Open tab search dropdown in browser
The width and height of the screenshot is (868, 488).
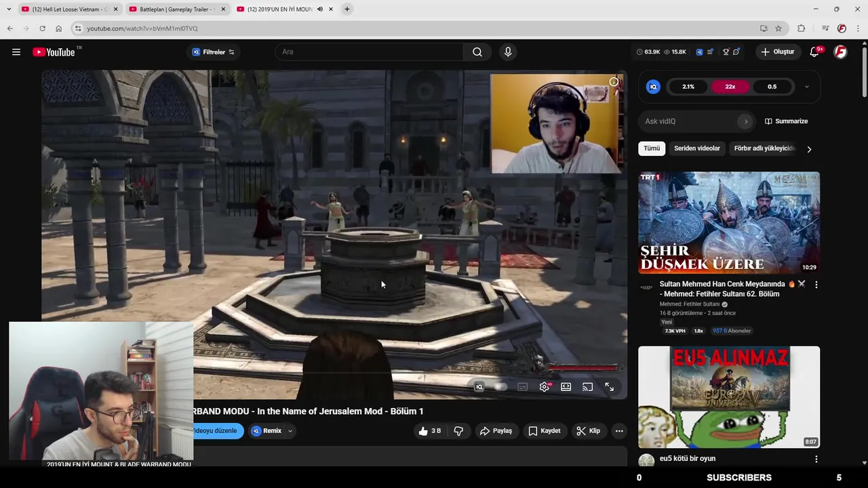(x=8, y=9)
